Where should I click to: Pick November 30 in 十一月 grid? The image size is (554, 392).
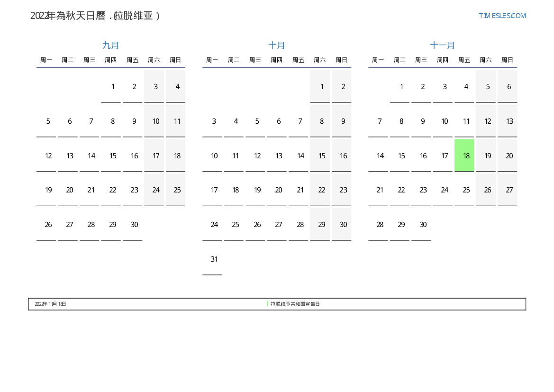click(x=423, y=225)
